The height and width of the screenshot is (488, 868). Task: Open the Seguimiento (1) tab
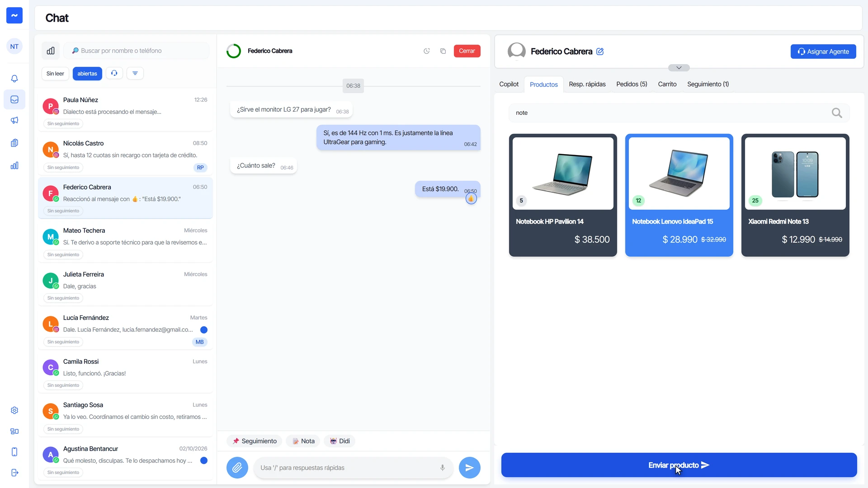pos(708,84)
